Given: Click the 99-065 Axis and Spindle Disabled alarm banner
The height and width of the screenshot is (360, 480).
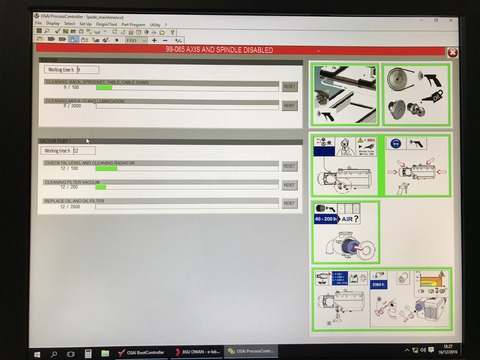Looking at the screenshot, I should [x=240, y=50].
